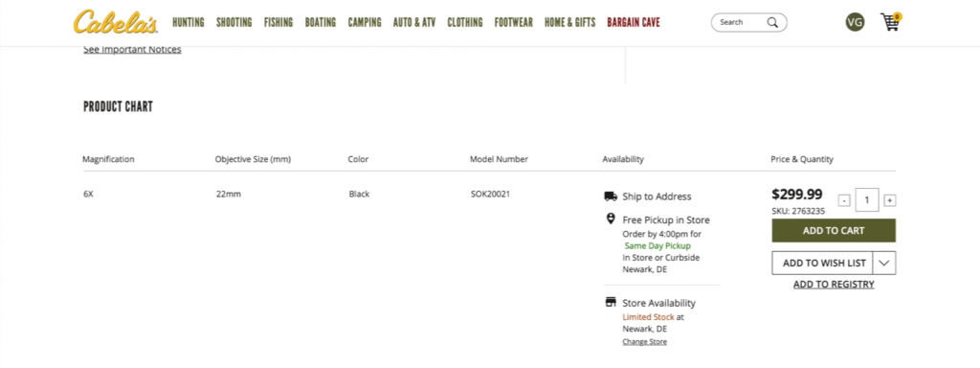
Task: Open the Hunting menu
Action: click(189, 23)
